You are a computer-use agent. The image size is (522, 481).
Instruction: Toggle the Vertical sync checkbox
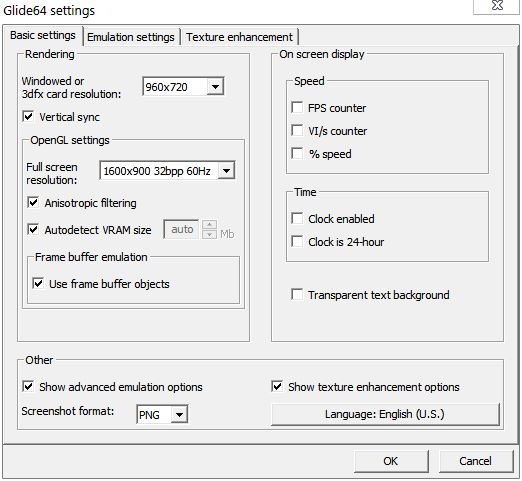tap(28, 116)
